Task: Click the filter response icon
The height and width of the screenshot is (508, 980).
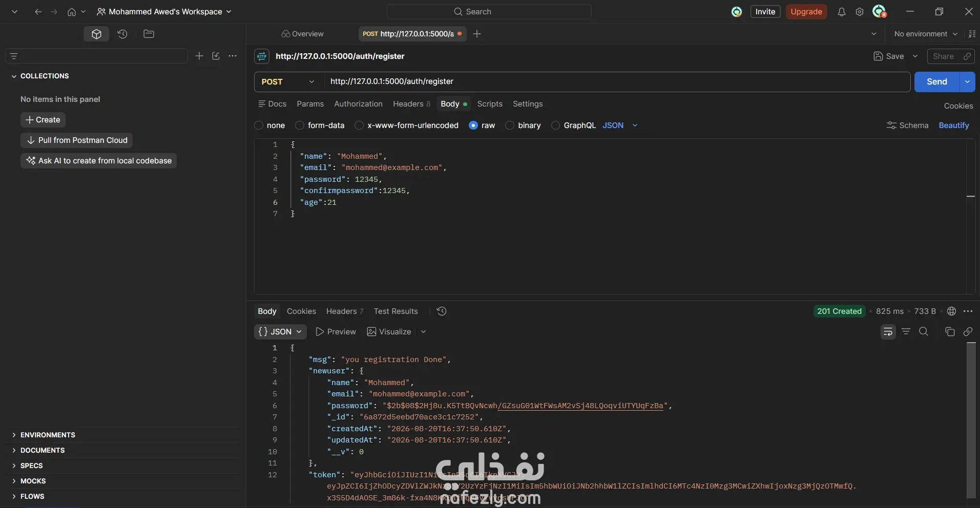Action: click(906, 332)
